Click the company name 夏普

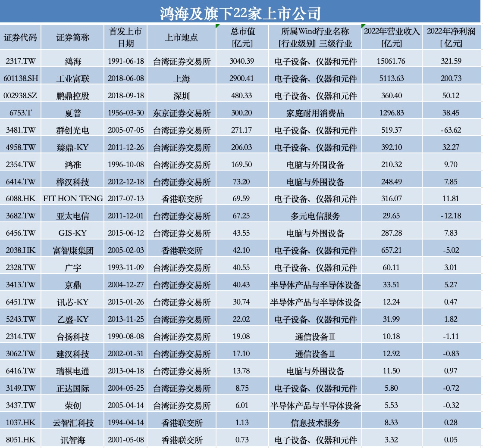coord(73,113)
